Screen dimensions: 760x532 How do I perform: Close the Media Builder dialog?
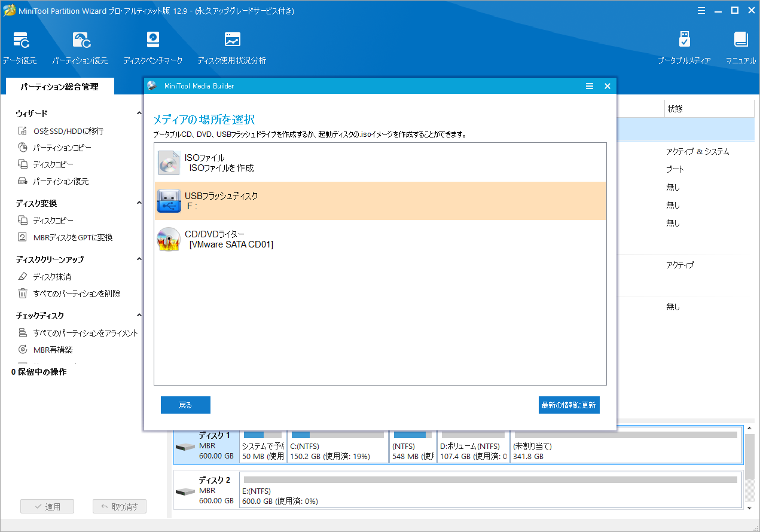[x=608, y=86]
